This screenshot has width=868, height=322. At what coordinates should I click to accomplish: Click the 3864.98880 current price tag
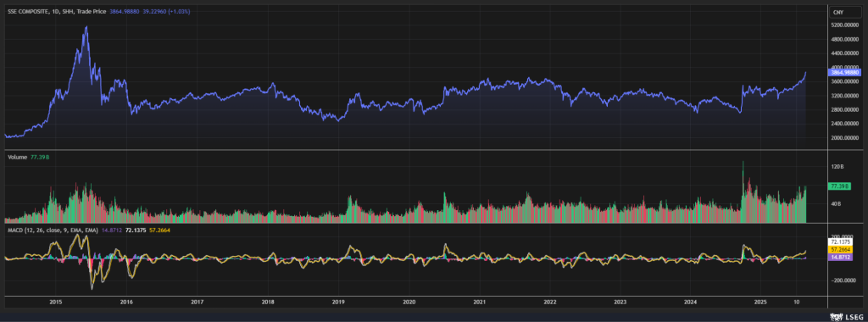pyautogui.click(x=843, y=72)
